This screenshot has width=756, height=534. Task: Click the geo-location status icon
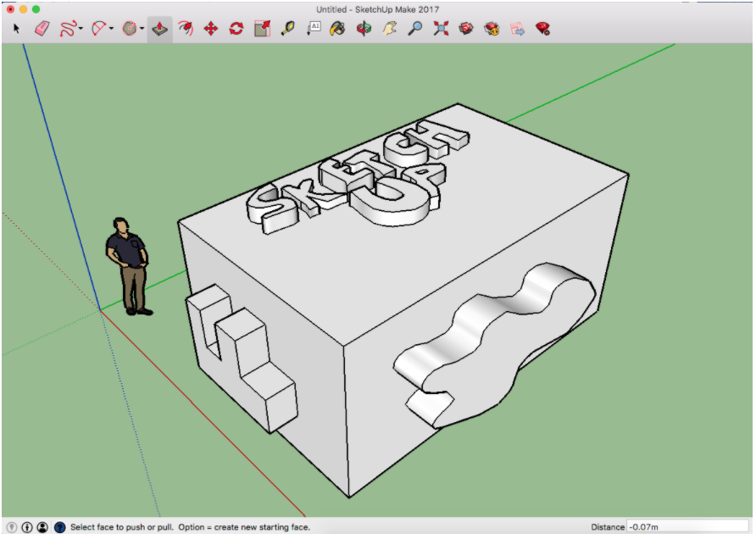coord(12,527)
